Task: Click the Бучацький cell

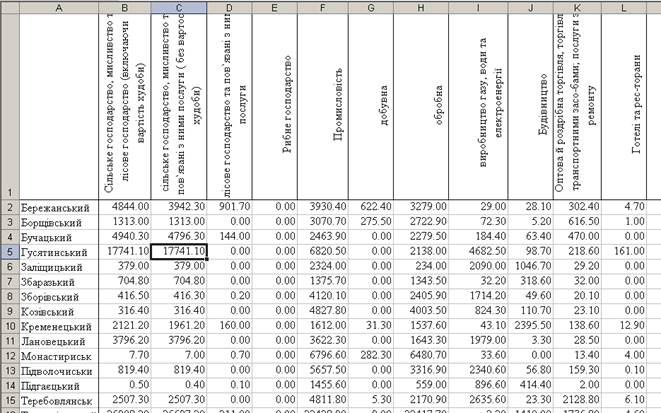Action: tap(59, 237)
